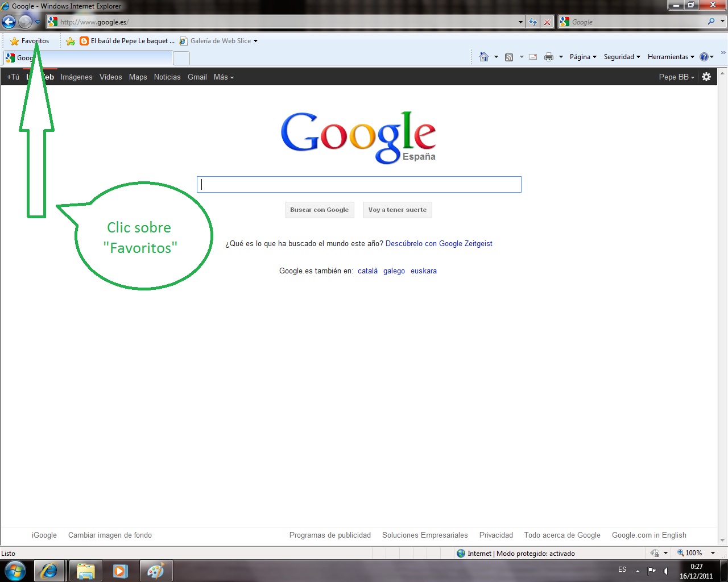Click the blue Help question mark icon
The image size is (728, 582).
(x=704, y=57)
